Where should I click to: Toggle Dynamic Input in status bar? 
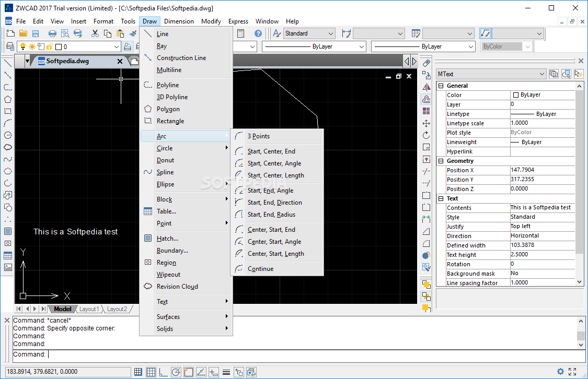click(214, 372)
